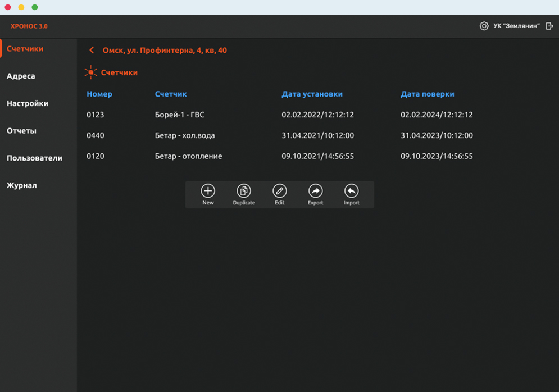
Task: Click the orange sun icon beside Счетчики
Action: point(90,72)
